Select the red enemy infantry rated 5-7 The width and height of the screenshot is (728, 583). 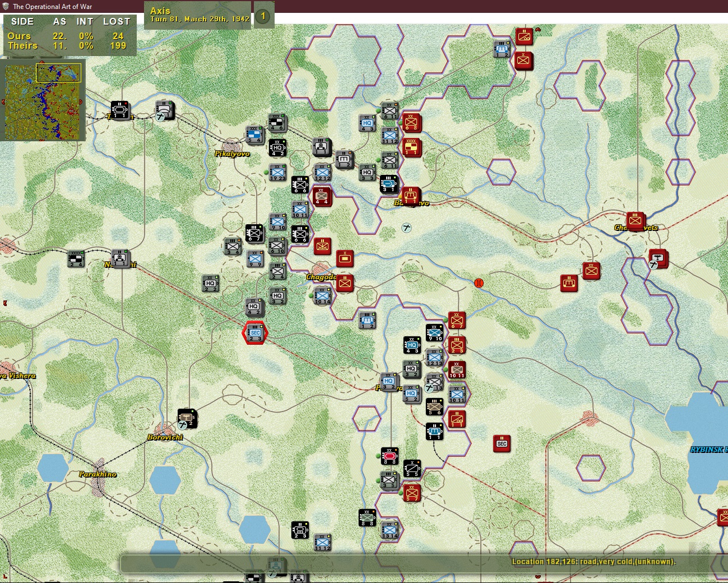[412, 493]
